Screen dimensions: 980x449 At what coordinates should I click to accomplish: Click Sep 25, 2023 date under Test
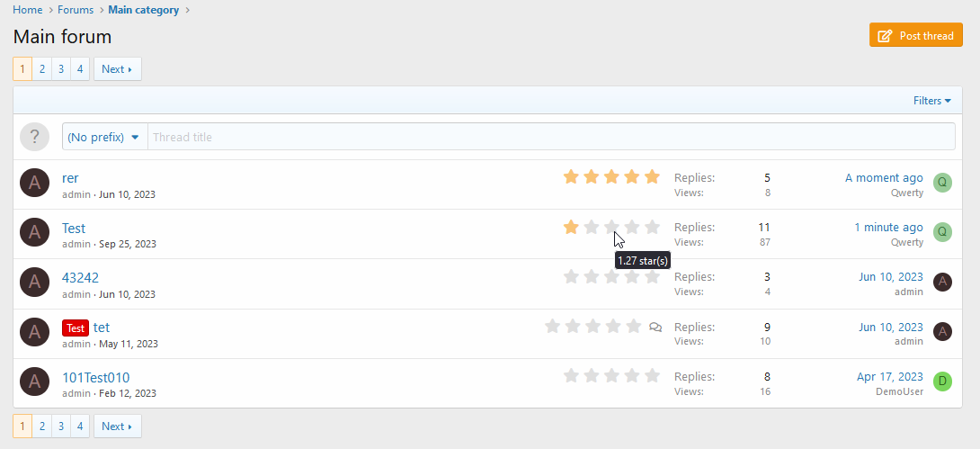pos(128,244)
